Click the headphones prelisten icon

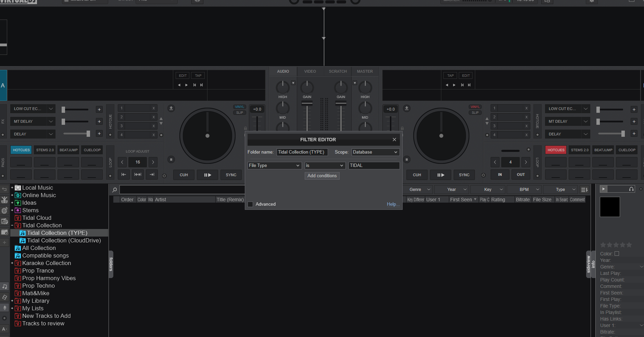[x=631, y=189]
